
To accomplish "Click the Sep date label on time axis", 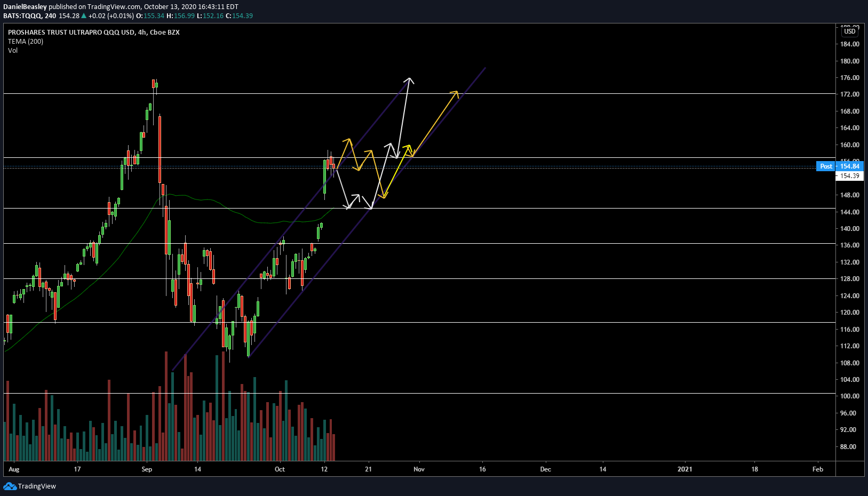I will [147, 469].
